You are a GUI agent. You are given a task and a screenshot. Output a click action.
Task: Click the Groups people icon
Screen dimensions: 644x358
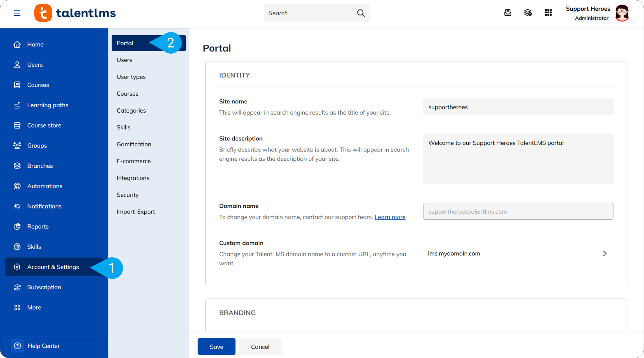coord(17,146)
